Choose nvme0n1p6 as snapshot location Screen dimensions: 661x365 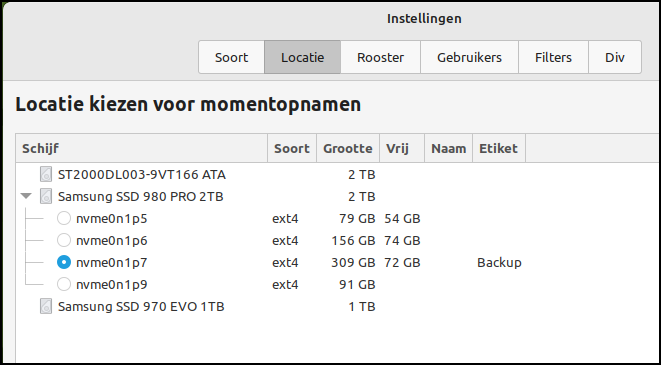tap(64, 240)
